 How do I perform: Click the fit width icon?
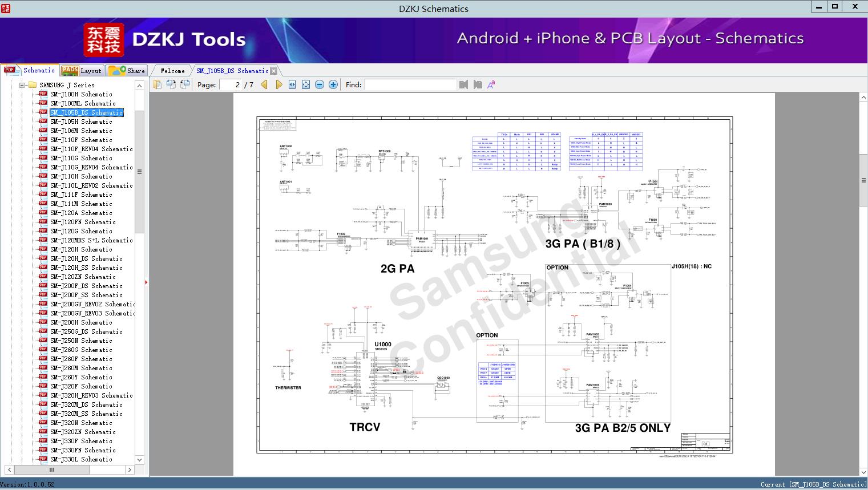click(x=292, y=84)
